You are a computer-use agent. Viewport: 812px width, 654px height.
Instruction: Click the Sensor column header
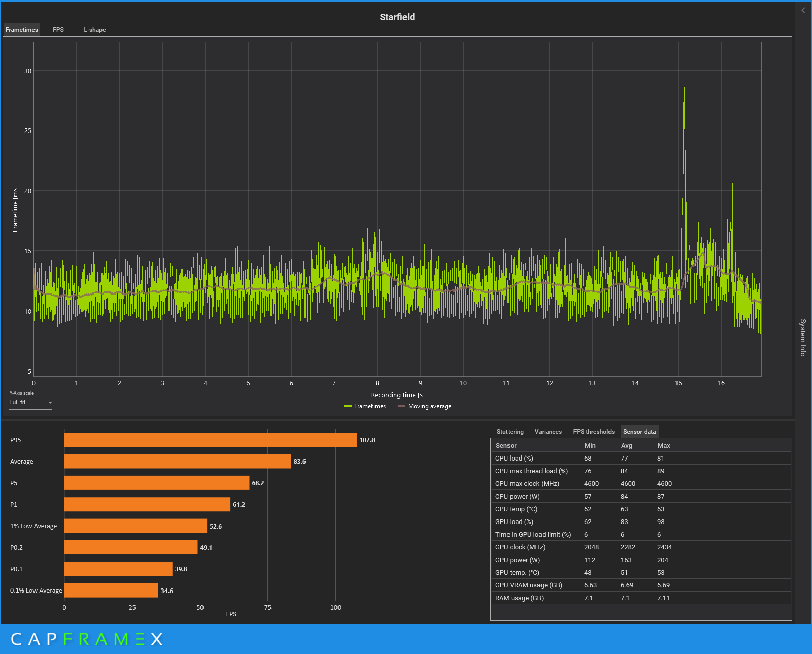(x=506, y=445)
